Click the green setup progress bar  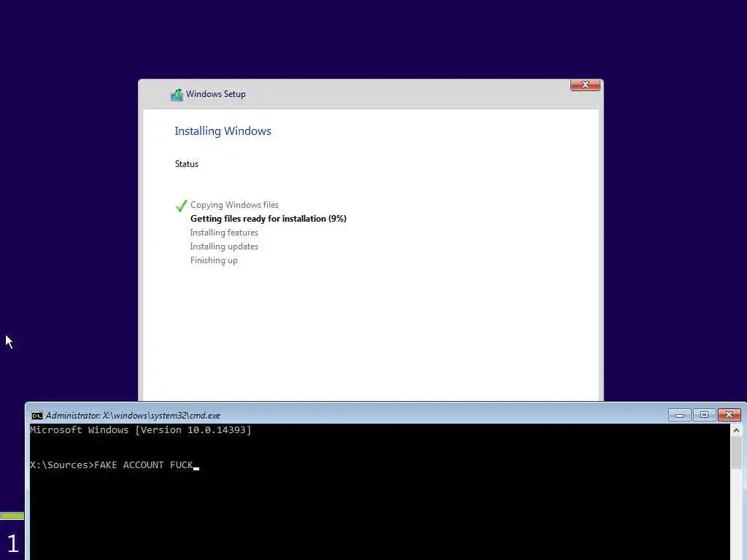12,516
